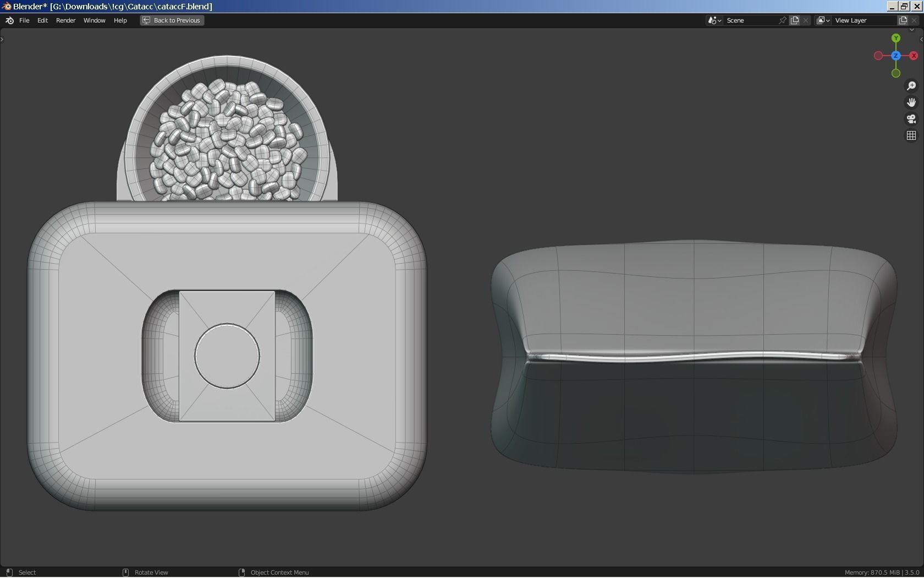
Task: Click the 'Rotate View' status bar text
Action: (x=151, y=572)
